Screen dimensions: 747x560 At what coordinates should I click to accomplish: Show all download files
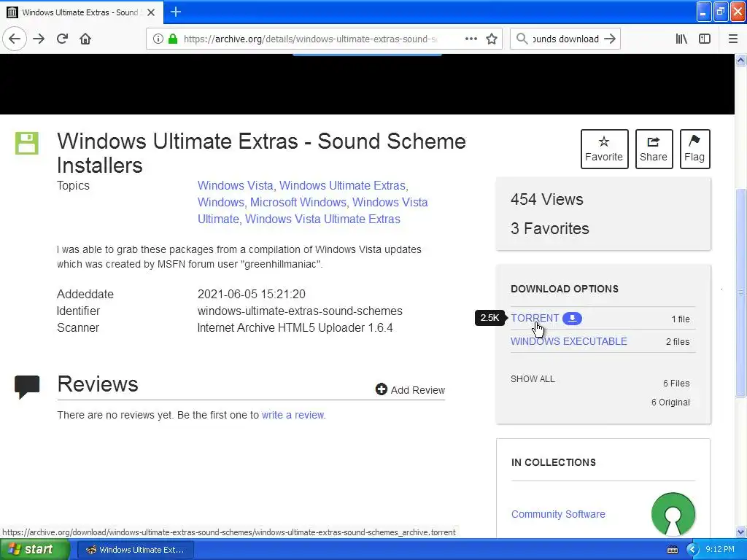coord(533,379)
